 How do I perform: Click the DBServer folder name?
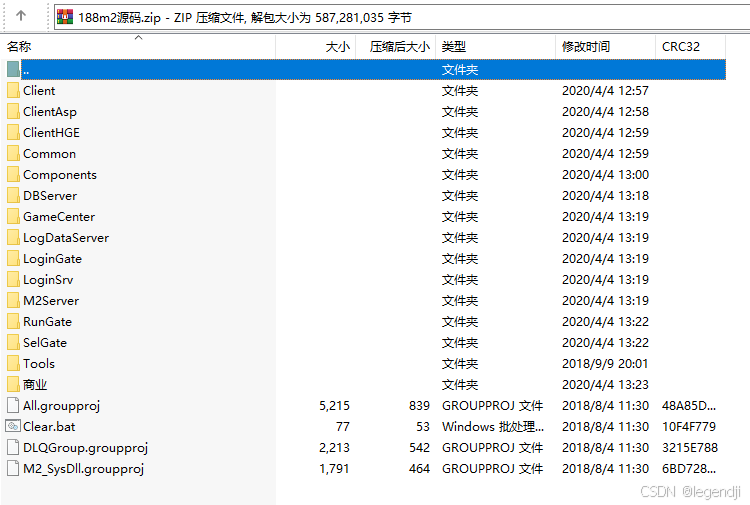pyautogui.click(x=50, y=196)
